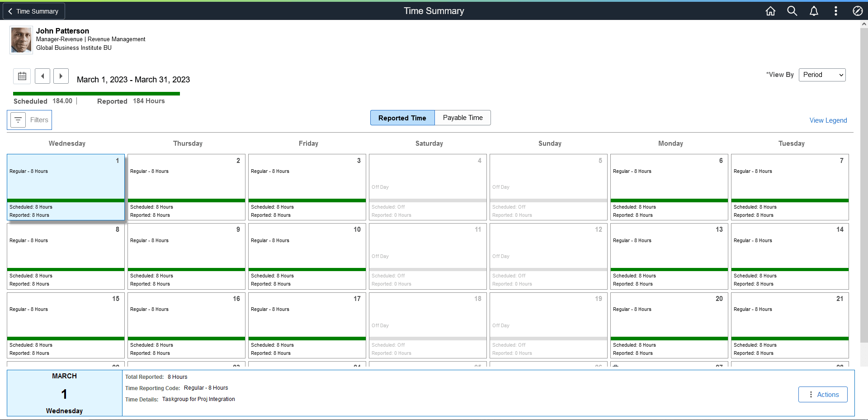
Task: Open the global Search icon
Action: tap(792, 11)
